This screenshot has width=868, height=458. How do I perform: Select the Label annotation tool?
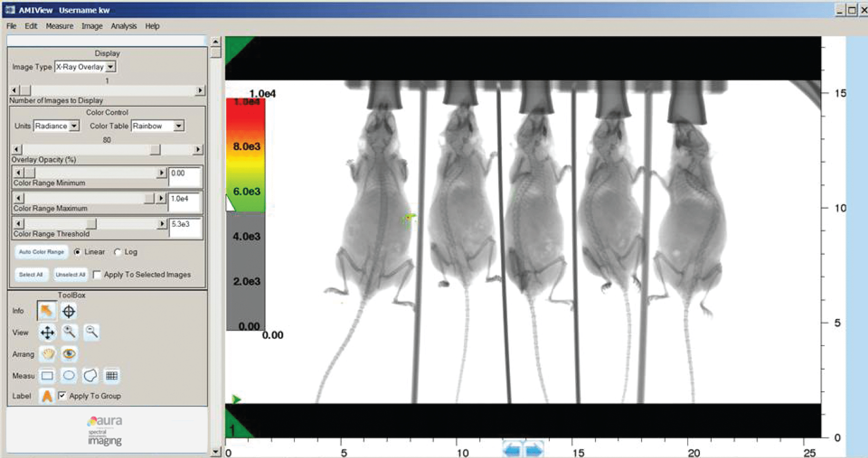click(x=47, y=396)
